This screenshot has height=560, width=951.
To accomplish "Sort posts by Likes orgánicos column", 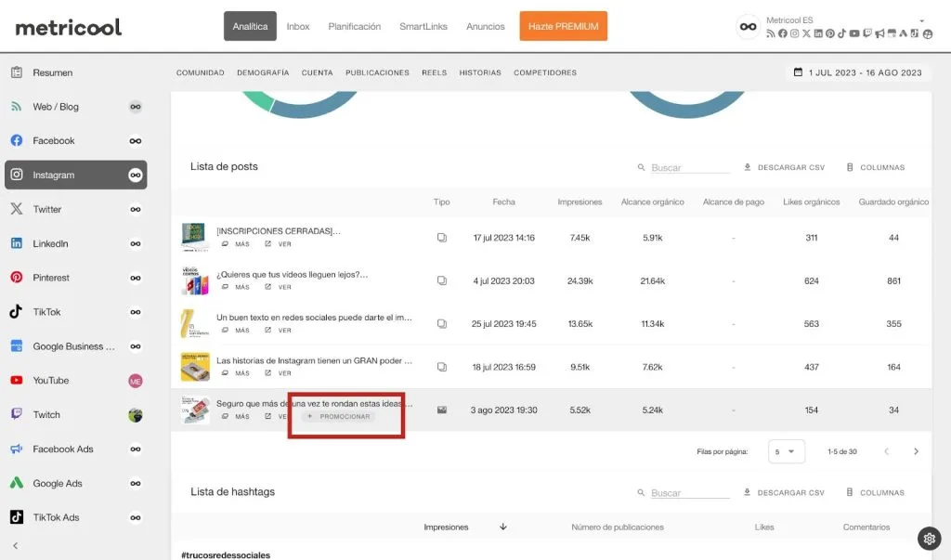I will (x=811, y=202).
